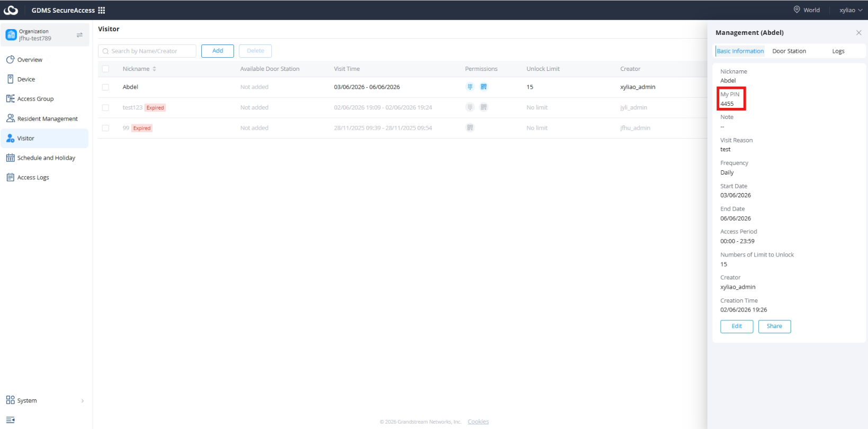Click Share in the Management panel
Image resolution: width=868 pixels, height=429 pixels.
(x=774, y=326)
